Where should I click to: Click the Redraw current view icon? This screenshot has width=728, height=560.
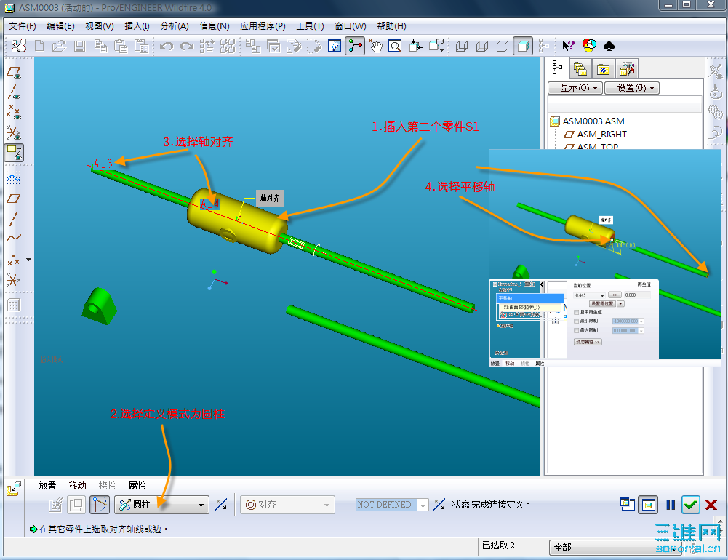point(335,46)
